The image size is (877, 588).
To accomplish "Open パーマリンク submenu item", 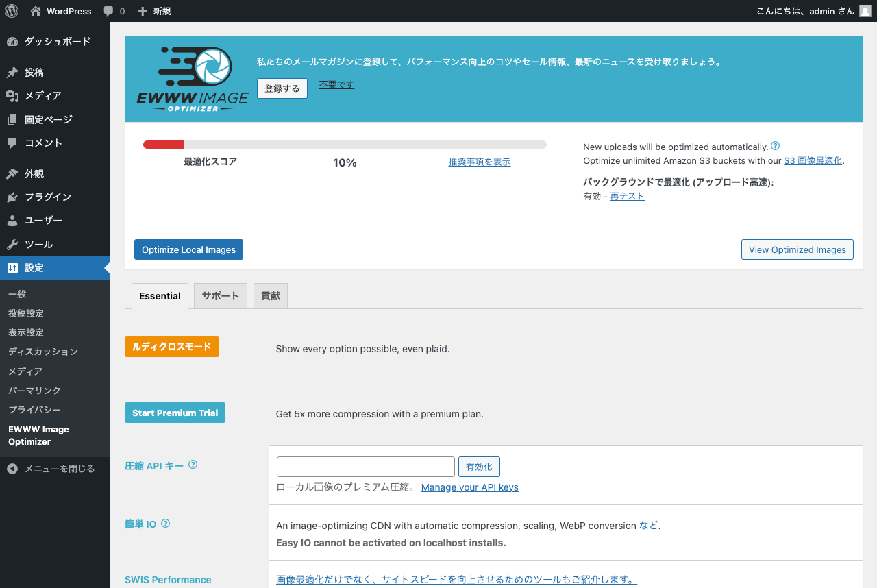I will pos(34,391).
